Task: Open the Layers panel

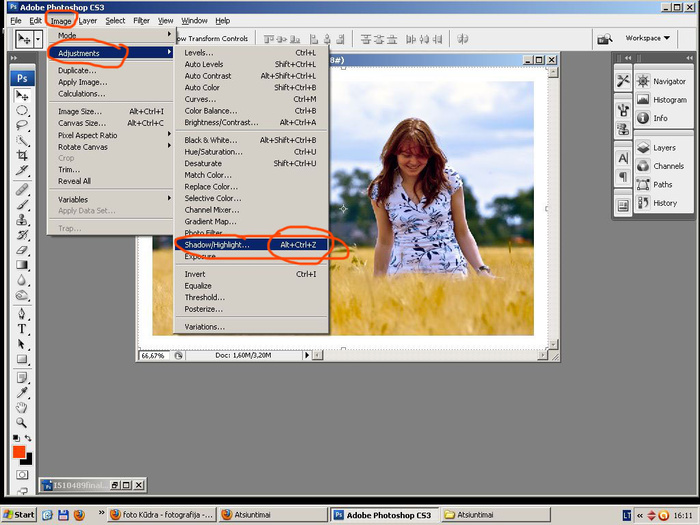Action: pos(664,148)
